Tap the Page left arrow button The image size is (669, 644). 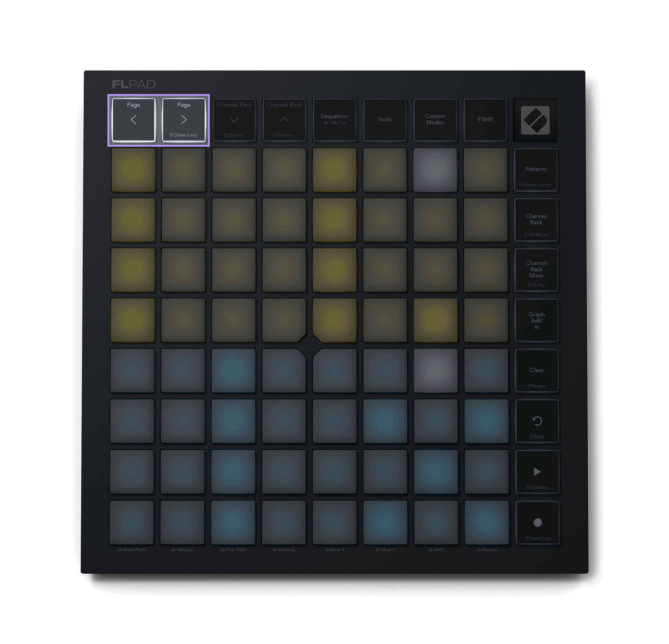point(134,120)
